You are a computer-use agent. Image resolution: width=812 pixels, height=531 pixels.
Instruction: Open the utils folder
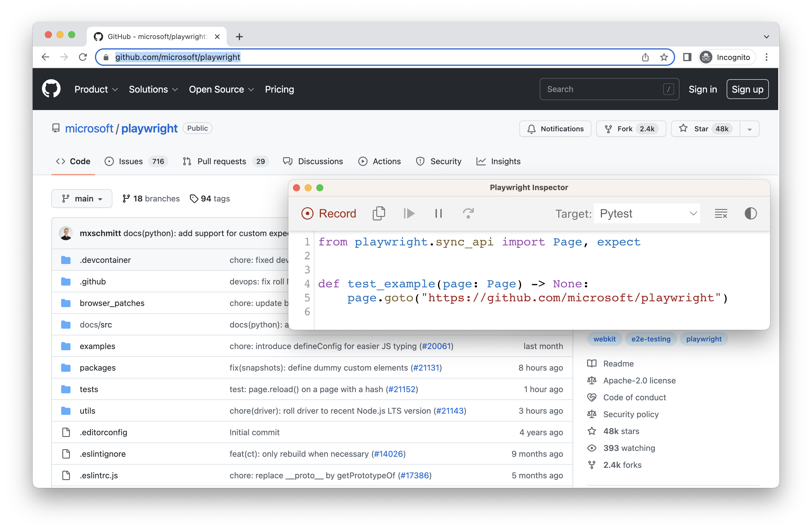[x=87, y=410]
